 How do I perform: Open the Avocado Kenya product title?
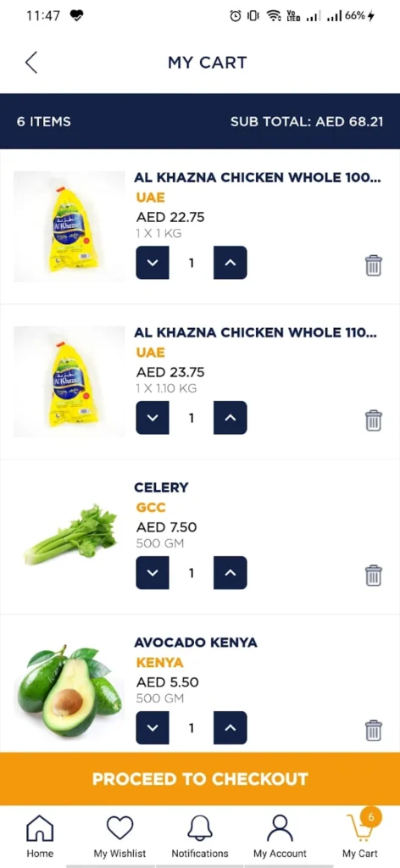(x=196, y=643)
